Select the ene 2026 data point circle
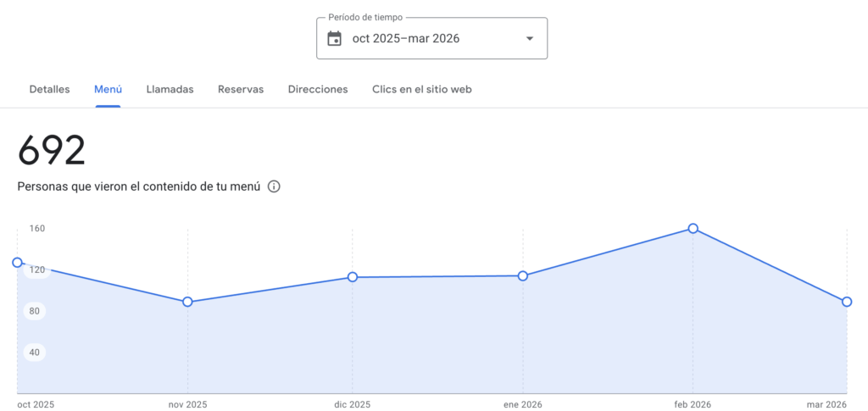Viewport: 868px width, 411px height. click(x=523, y=275)
